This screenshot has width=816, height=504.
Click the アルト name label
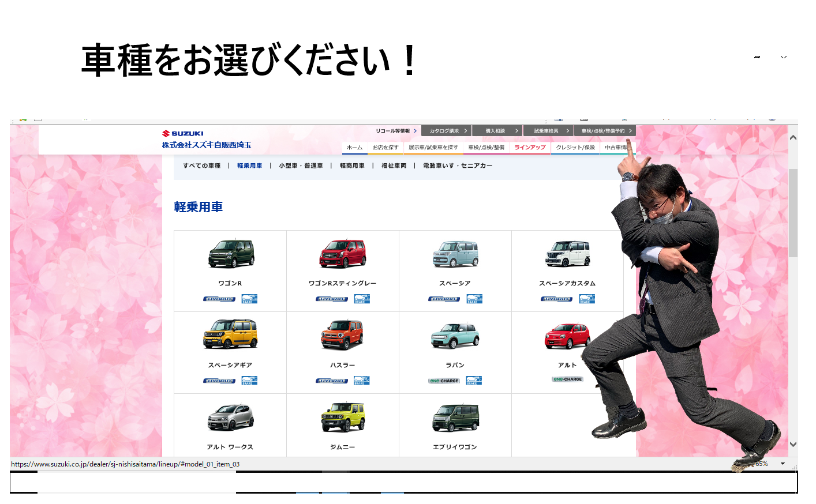(567, 365)
